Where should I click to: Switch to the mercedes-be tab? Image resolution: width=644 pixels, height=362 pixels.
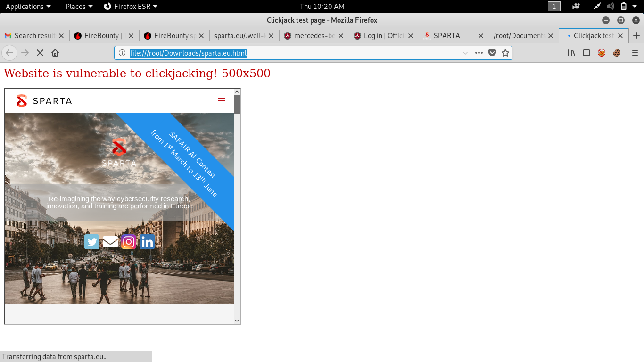313,36
